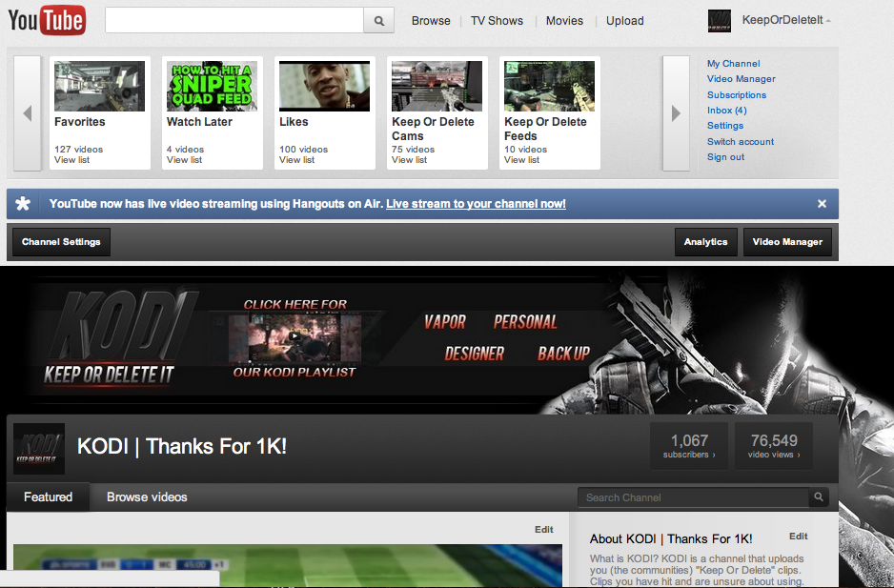
Task: Click the KeepOrDeleteIt account avatar
Action: coord(719,21)
